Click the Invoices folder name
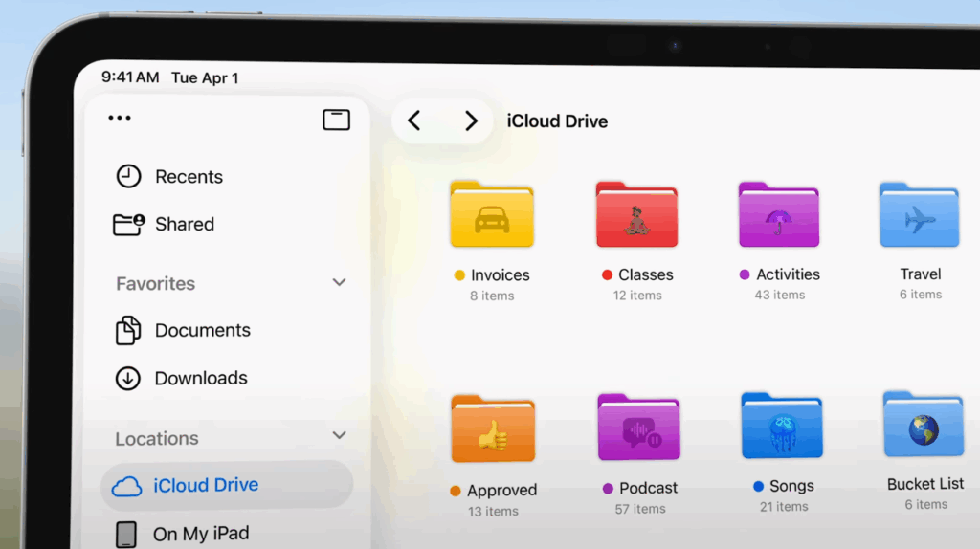 click(500, 275)
